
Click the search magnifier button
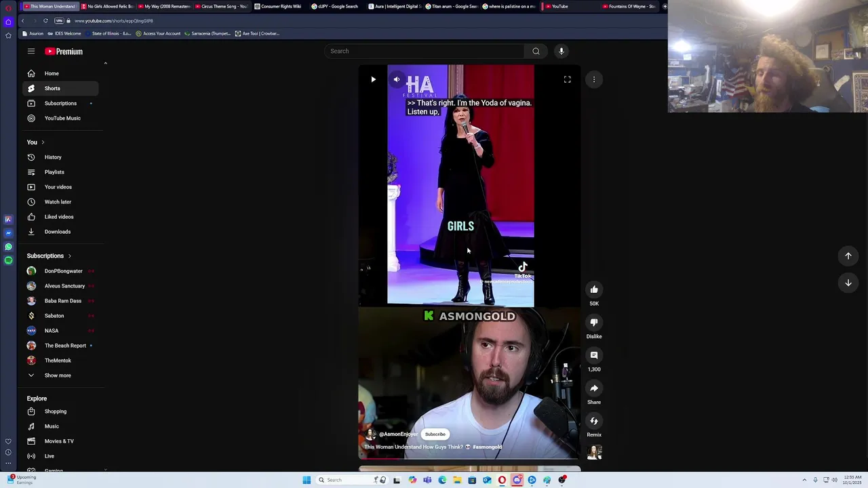tap(536, 51)
